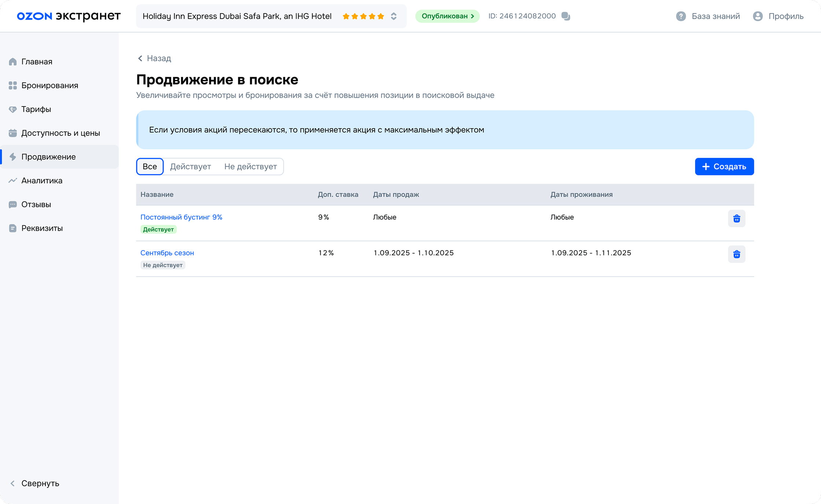
Task: Click the Аналитика chart icon
Action: point(13,181)
